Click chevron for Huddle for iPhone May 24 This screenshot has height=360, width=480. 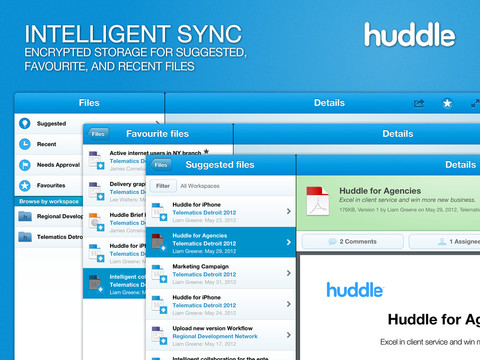[289, 304]
